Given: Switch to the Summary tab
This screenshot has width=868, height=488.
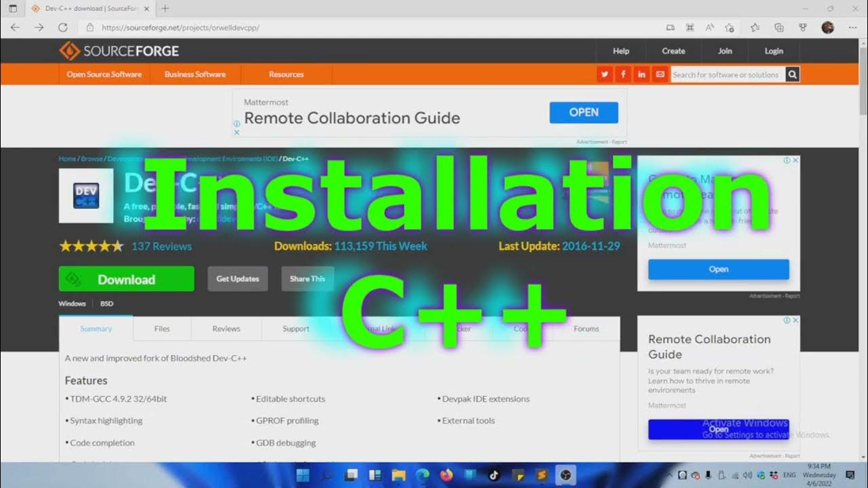Looking at the screenshot, I should pos(96,329).
